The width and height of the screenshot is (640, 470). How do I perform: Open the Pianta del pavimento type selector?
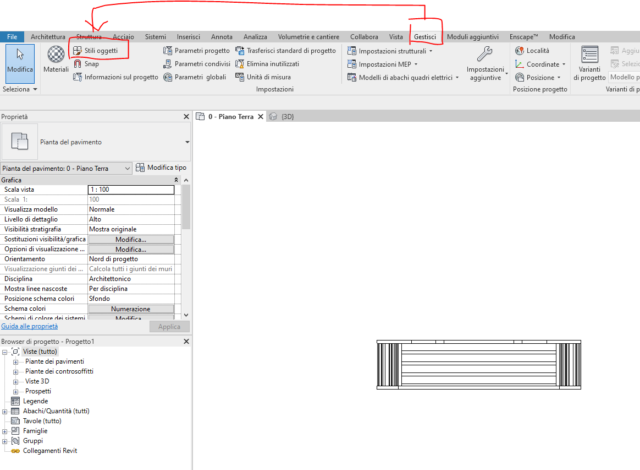click(x=96, y=142)
